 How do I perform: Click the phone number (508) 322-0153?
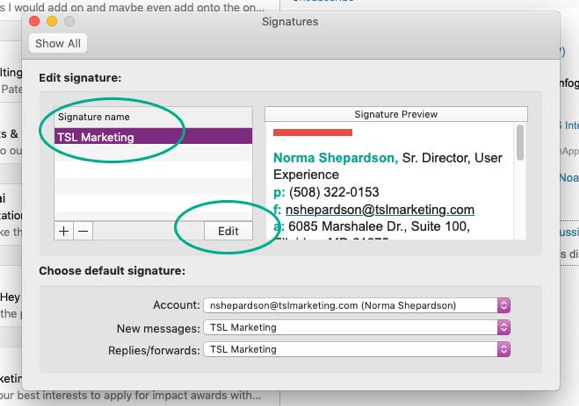(334, 192)
